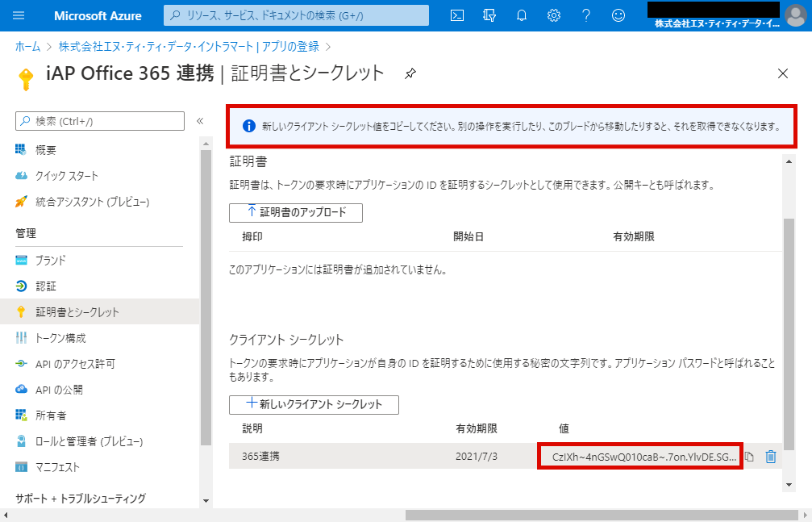Click the 概要 icon in the sidebar
The image size is (812, 522).
click(x=21, y=150)
